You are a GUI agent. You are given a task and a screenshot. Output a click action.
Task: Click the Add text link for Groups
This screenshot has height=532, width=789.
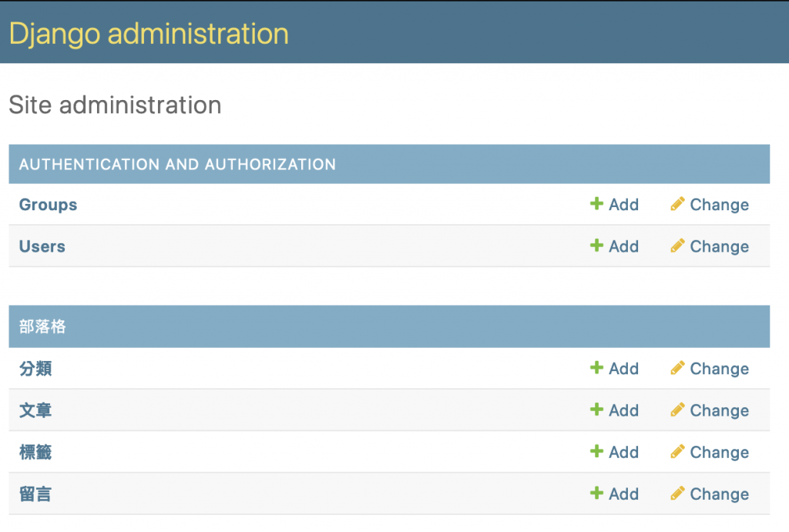click(x=624, y=205)
